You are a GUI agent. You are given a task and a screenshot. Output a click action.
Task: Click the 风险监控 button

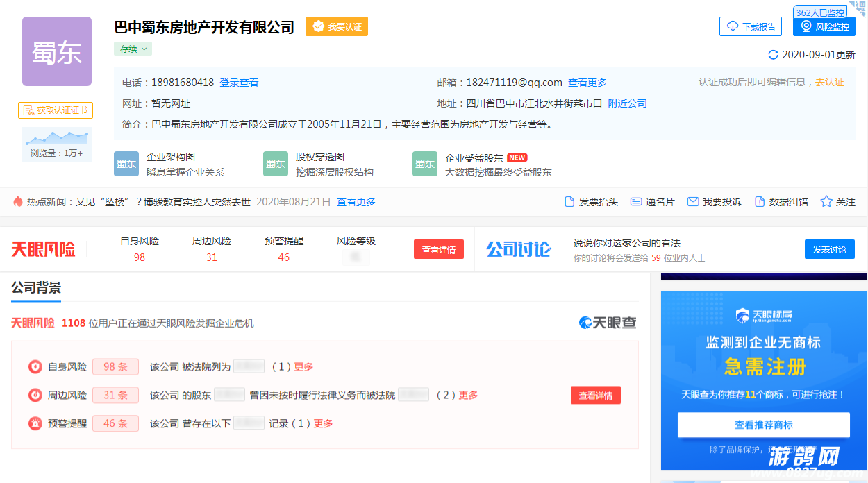pos(824,26)
